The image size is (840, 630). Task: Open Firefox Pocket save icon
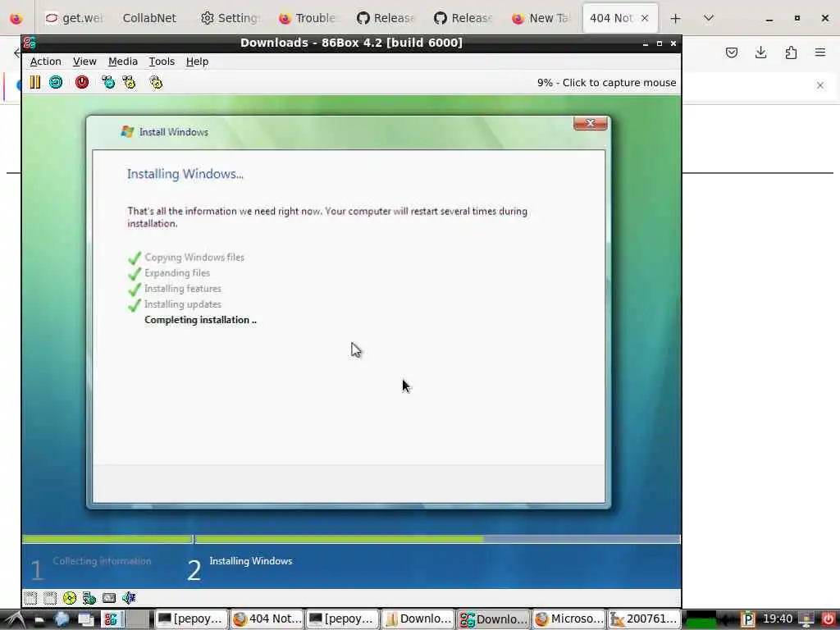point(732,52)
